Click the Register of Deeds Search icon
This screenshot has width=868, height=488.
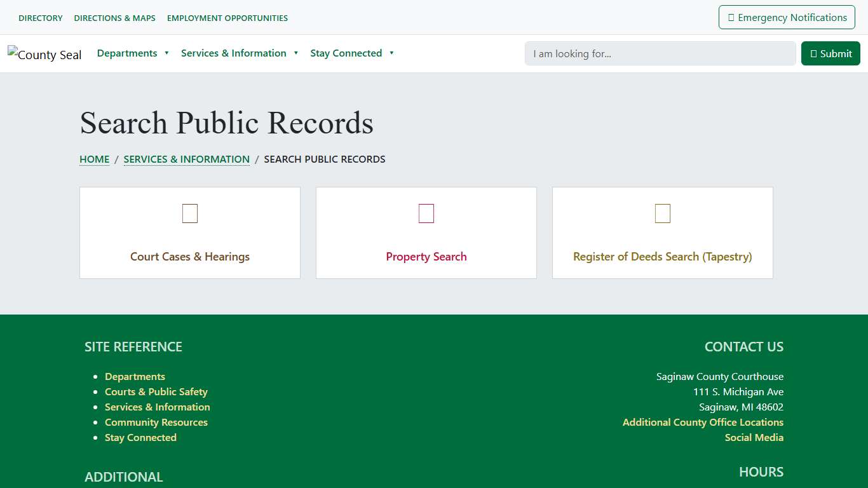[x=663, y=213]
